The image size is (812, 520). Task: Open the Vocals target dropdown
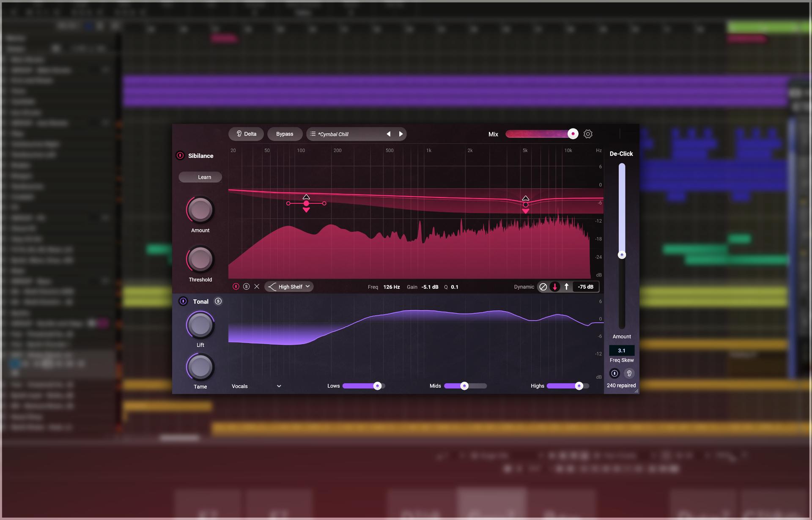(x=256, y=386)
